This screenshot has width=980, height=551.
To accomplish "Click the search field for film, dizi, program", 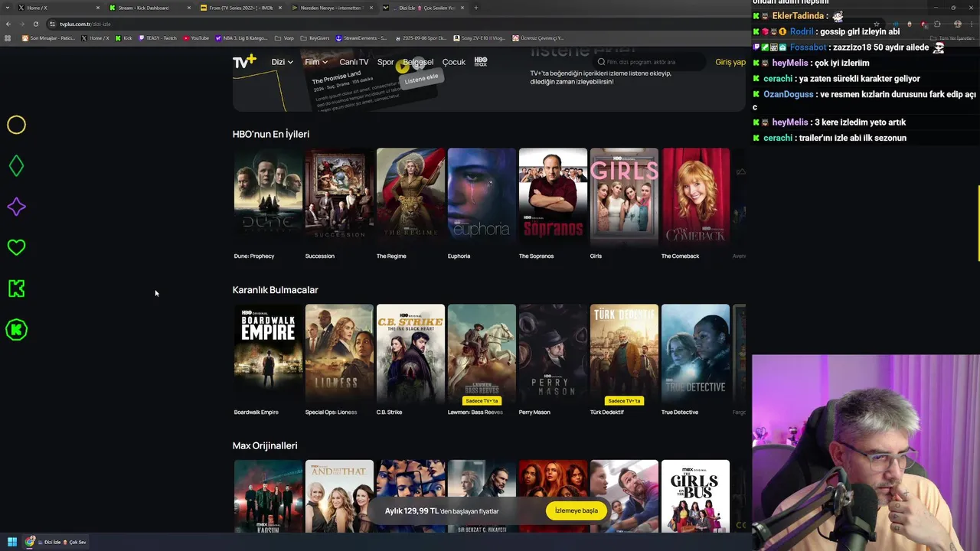I will (649, 62).
